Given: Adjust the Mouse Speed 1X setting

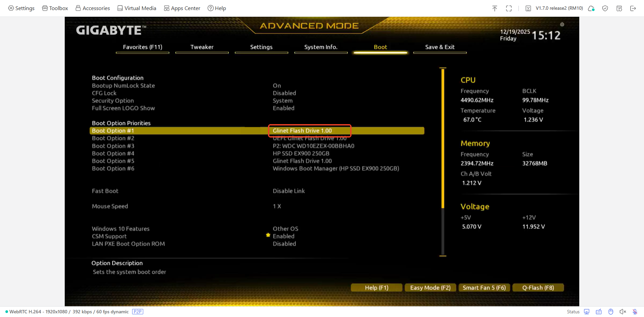Looking at the screenshot, I should [x=277, y=206].
